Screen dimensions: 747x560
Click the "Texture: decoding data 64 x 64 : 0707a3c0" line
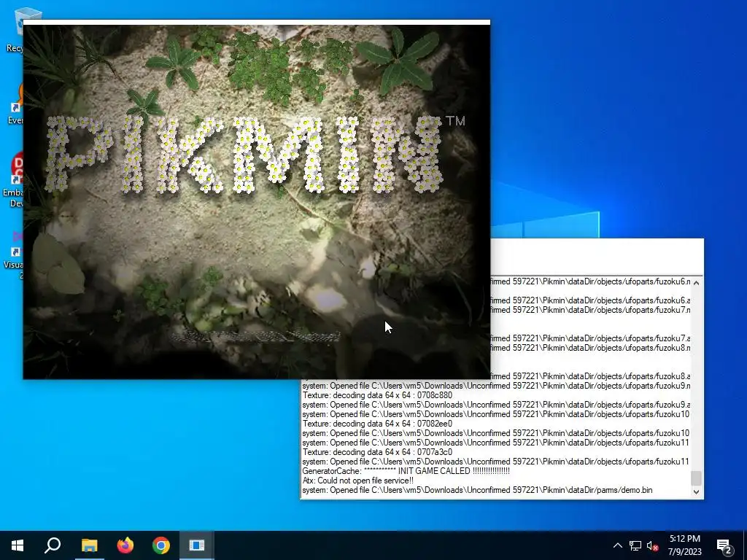click(x=377, y=452)
